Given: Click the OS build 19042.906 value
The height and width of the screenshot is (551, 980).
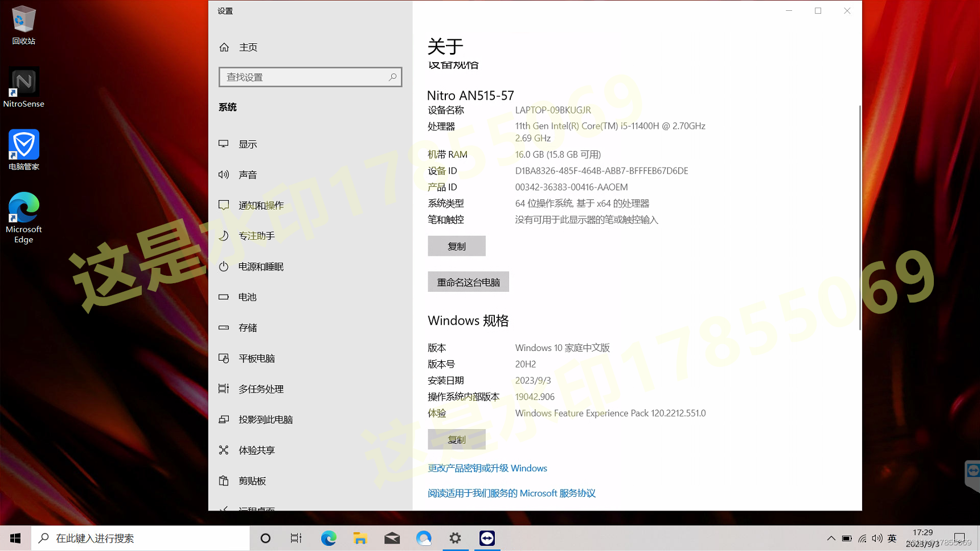Looking at the screenshot, I should (535, 397).
